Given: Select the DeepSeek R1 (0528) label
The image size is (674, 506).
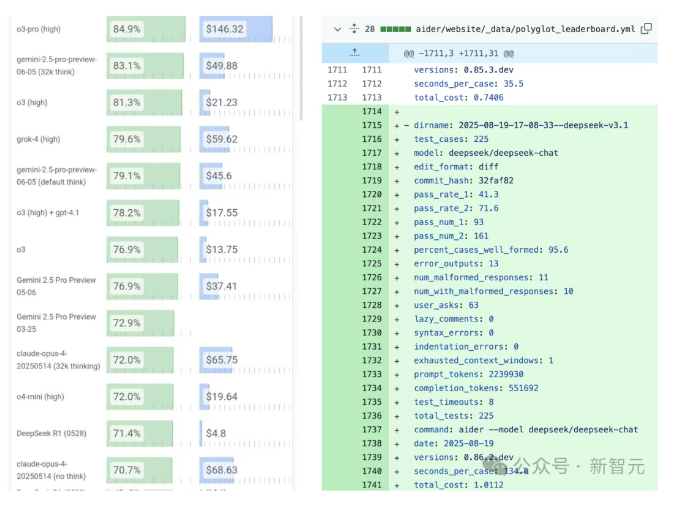Looking at the screenshot, I should 51,433.
